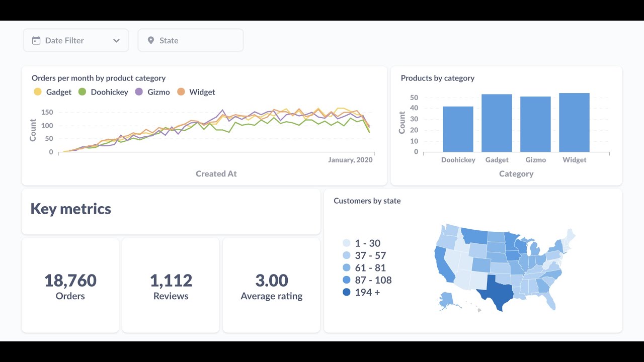Select the '37 - 57' map legend item

pos(364,255)
